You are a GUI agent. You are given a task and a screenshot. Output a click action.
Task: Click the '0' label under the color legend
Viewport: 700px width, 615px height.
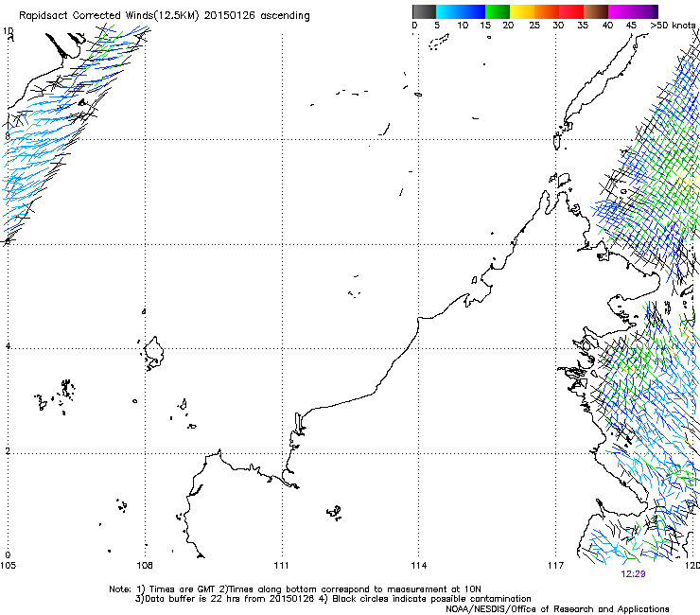[x=414, y=26]
